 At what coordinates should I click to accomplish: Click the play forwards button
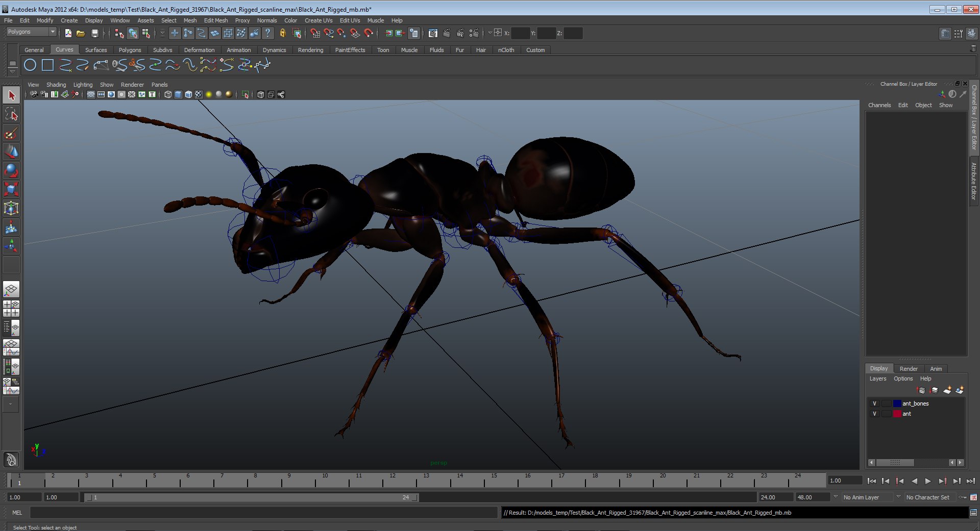tap(928, 481)
